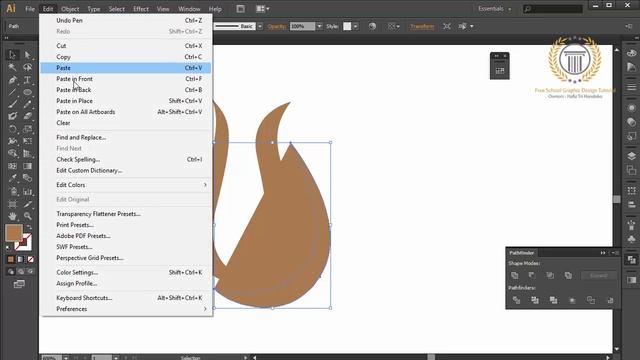Click the Expand button in Pathfinder
The width and height of the screenshot is (640, 360).
[x=599, y=276]
